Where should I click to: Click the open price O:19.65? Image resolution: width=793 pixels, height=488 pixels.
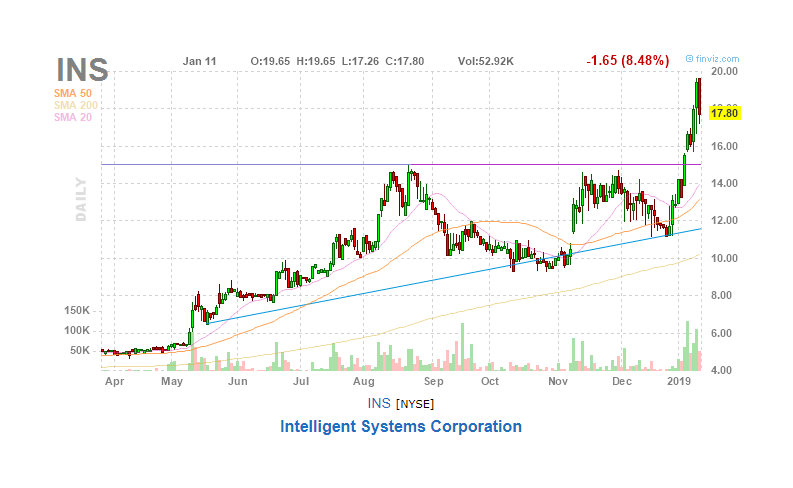(270, 61)
